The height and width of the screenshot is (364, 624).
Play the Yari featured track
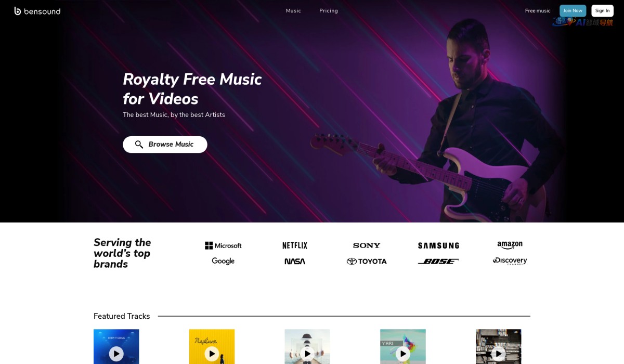pos(403,354)
